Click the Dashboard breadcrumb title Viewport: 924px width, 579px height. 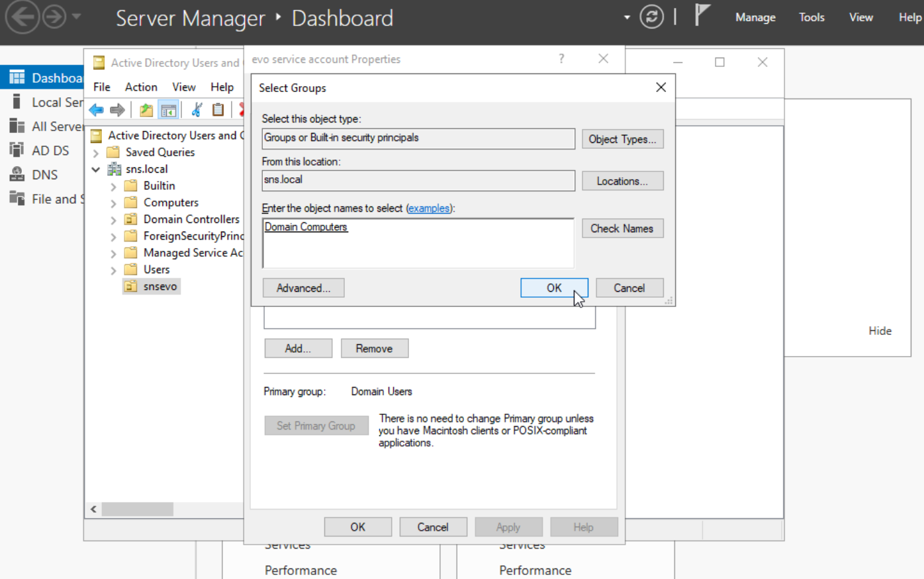pos(342,19)
